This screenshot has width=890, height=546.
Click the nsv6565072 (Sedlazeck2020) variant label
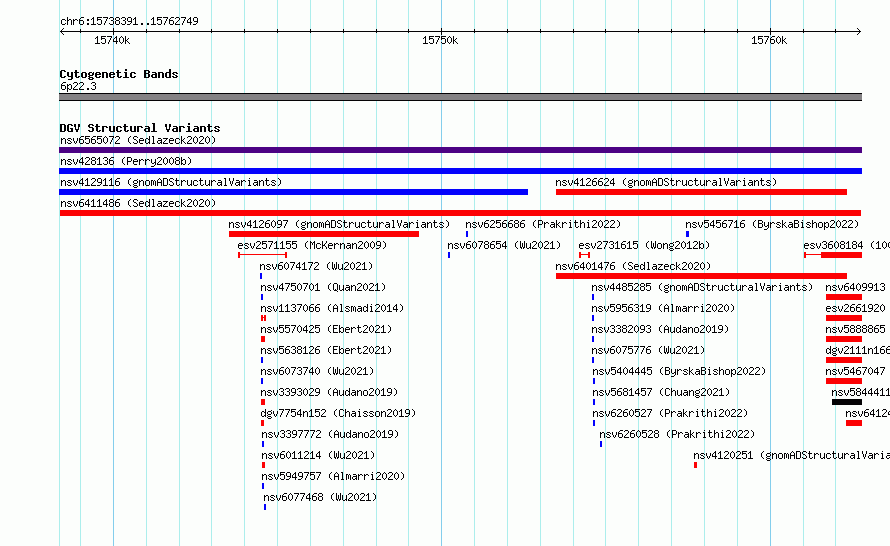[x=138, y=140]
